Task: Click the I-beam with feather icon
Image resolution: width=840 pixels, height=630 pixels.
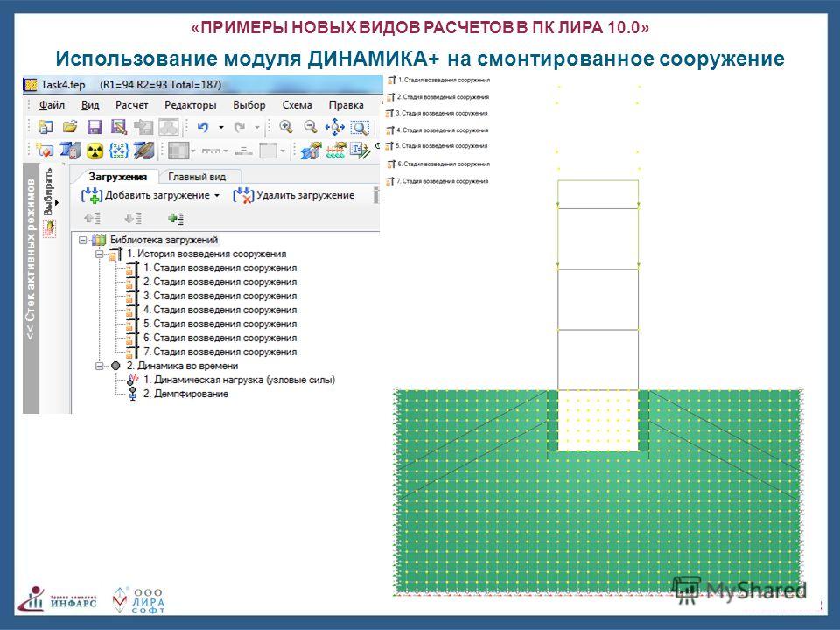Action: 143,151
